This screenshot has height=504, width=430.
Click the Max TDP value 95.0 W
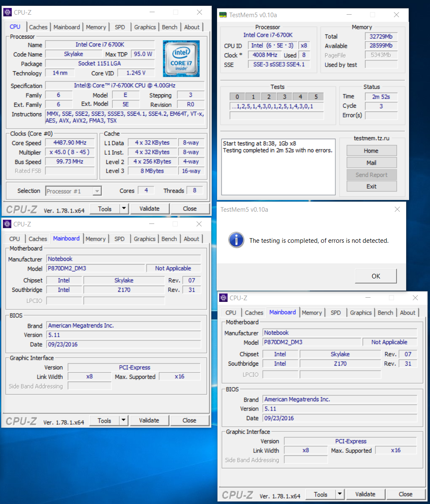[143, 54]
